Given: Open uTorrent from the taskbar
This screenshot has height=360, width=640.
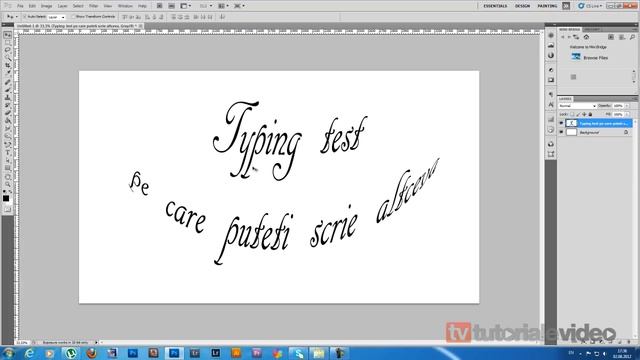Looking at the screenshot, I should [71, 353].
